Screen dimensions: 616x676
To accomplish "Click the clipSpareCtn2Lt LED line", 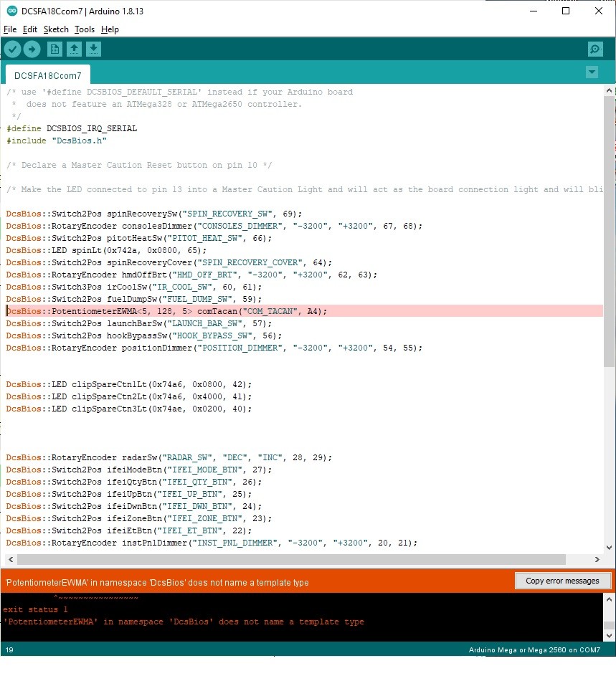I will [x=129, y=396].
